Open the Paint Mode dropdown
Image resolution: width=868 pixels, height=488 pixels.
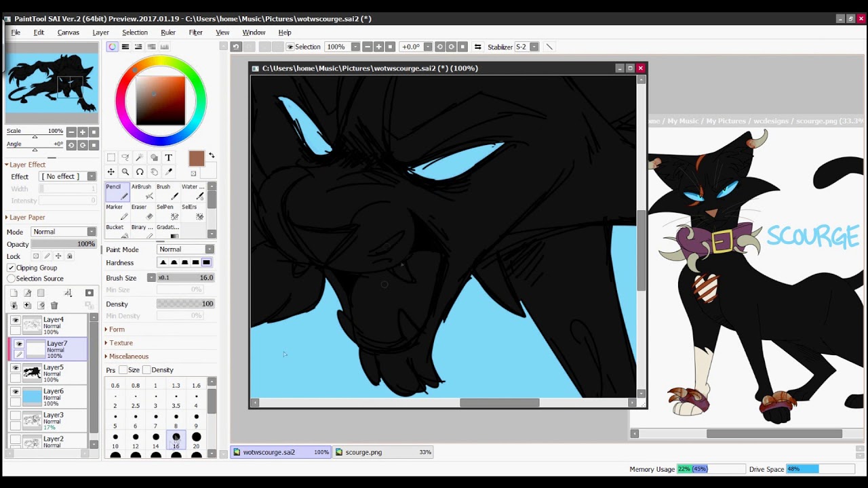coord(186,249)
